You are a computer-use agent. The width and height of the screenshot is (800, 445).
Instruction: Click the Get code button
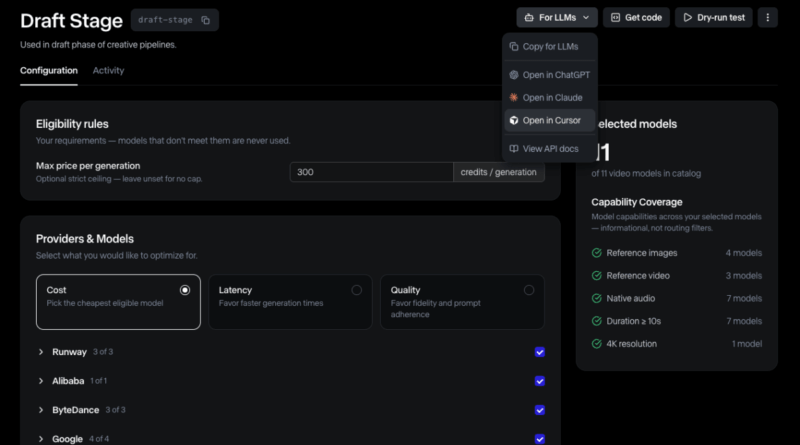[636, 17]
